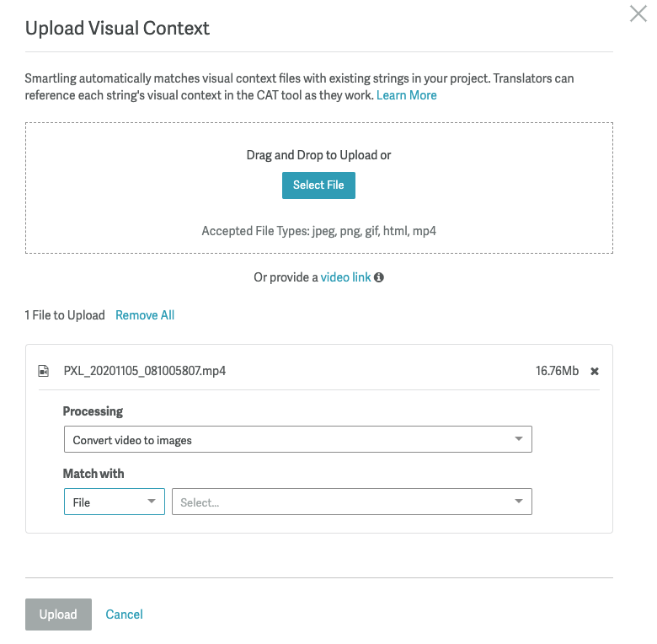The height and width of the screenshot is (644, 657).
Task: Click the video file type icon
Action: click(x=44, y=371)
